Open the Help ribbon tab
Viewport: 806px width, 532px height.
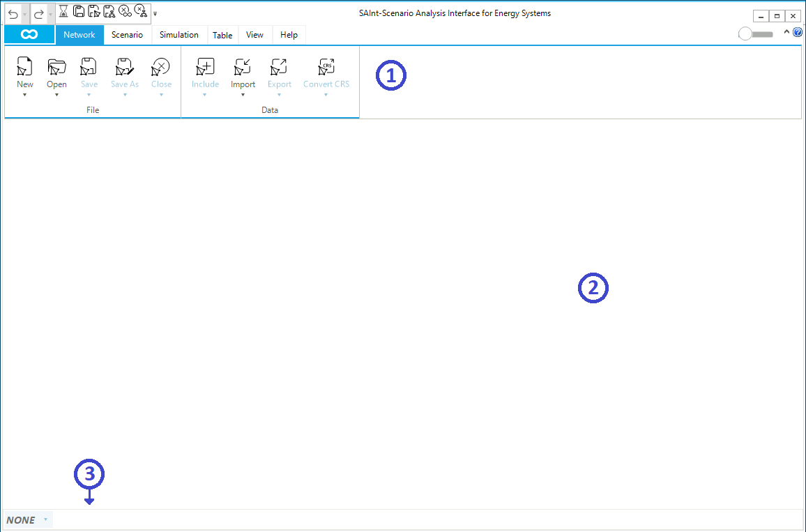289,35
